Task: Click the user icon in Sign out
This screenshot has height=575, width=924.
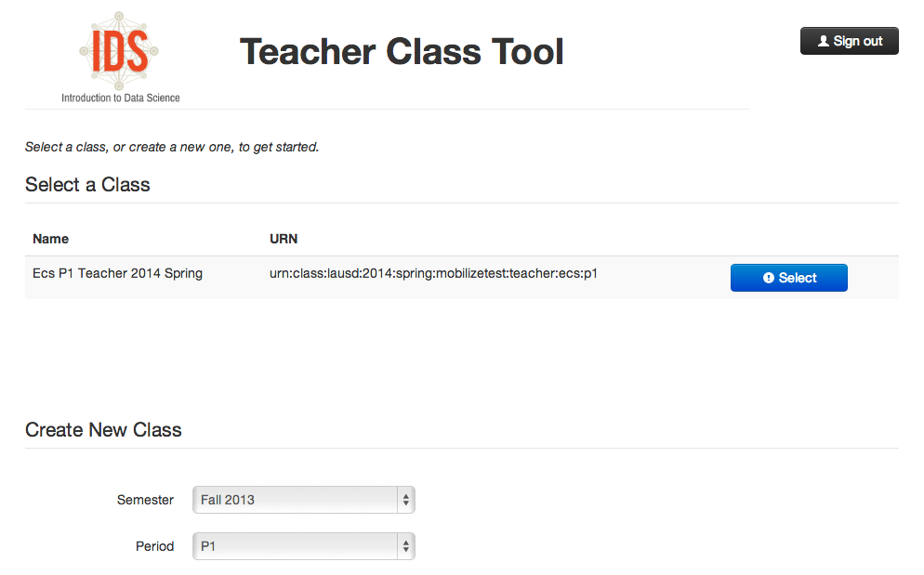Action: (823, 42)
